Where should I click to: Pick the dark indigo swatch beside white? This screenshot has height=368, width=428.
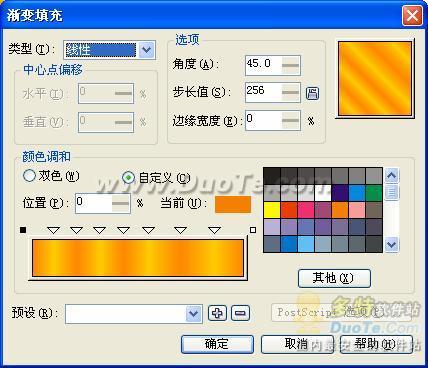pyautogui.click(x=340, y=193)
